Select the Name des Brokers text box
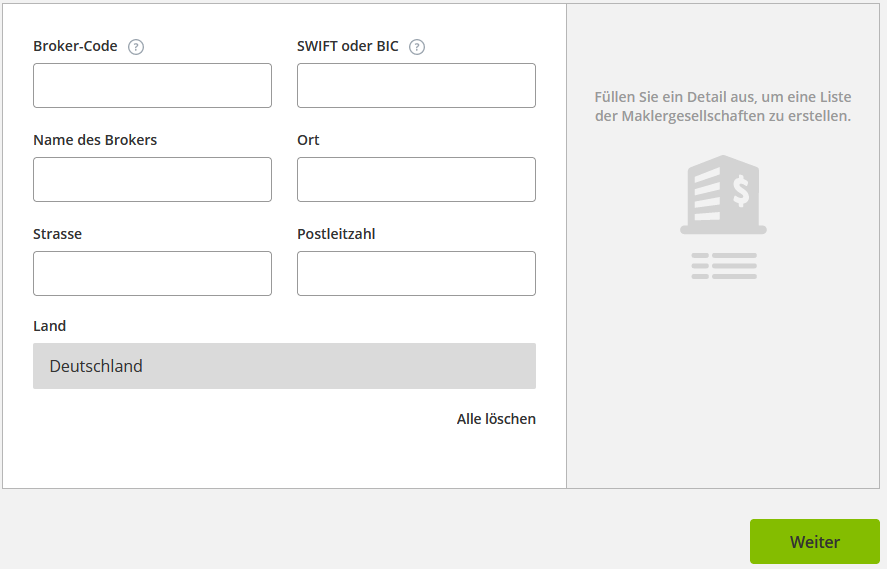Image resolution: width=887 pixels, height=569 pixels. tap(152, 180)
